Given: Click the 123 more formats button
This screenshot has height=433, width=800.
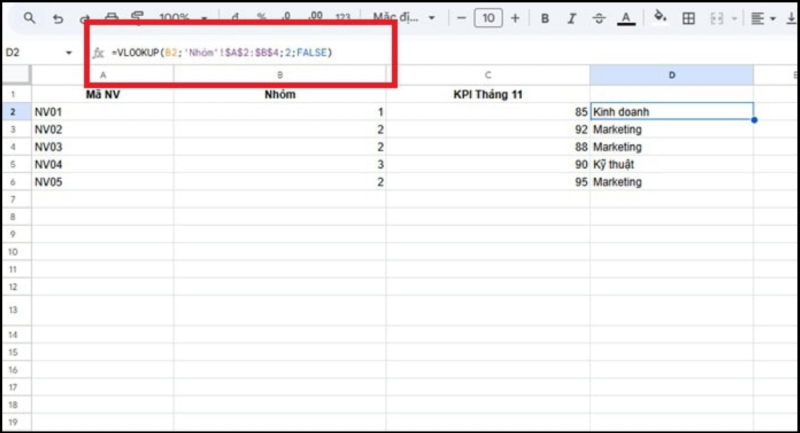Looking at the screenshot, I should (343, 17).
